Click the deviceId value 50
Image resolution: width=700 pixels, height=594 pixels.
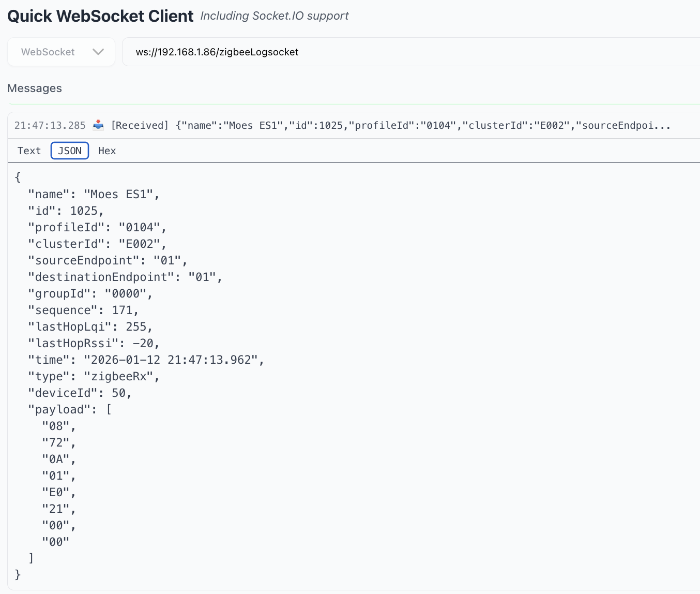119,393
